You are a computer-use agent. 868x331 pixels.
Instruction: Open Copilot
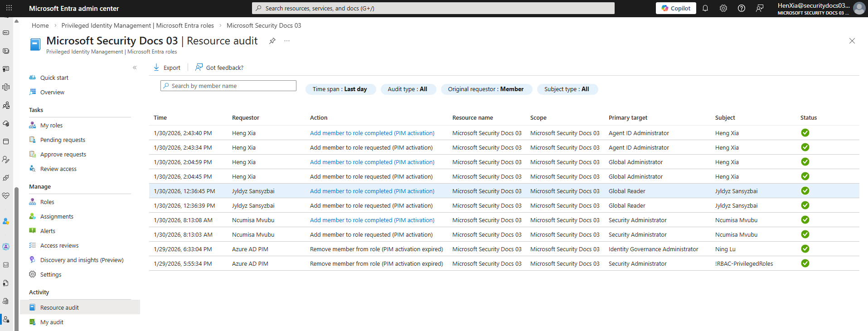pos(676,8)
